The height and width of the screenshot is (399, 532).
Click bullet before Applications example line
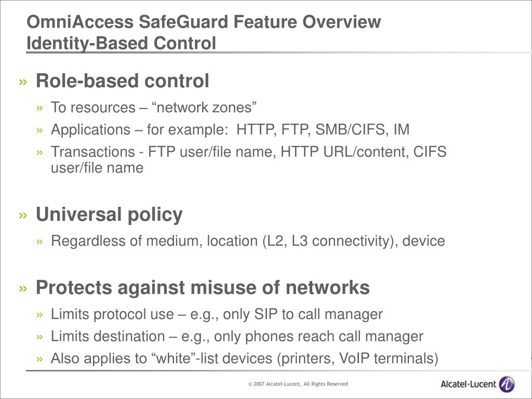[x=39, y=130]
